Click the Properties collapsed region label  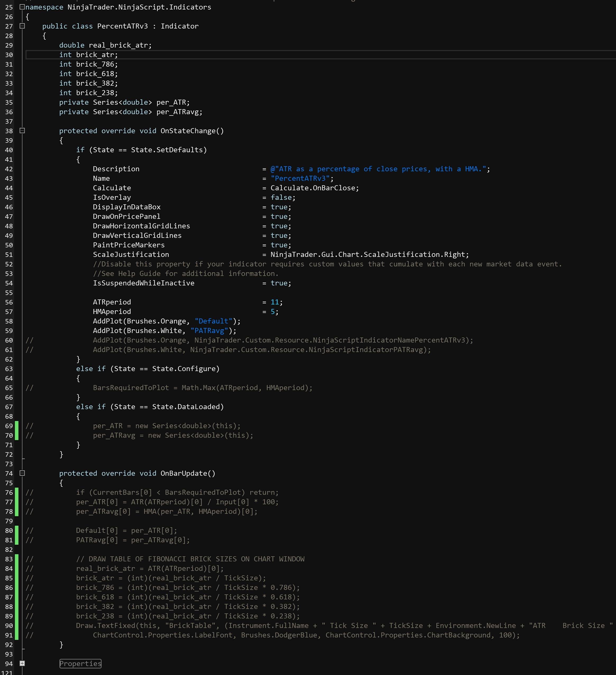[x=80, y=664]
